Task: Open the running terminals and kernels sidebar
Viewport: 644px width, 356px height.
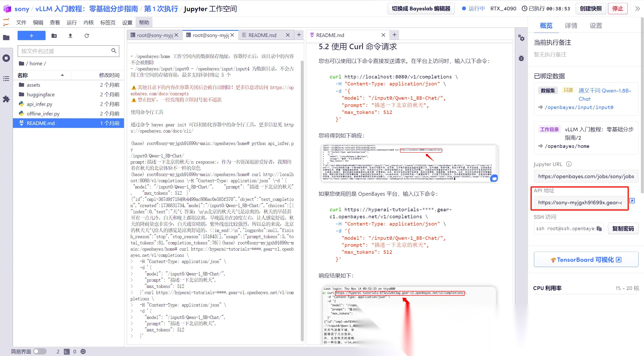Action: (x=6, y=58)
